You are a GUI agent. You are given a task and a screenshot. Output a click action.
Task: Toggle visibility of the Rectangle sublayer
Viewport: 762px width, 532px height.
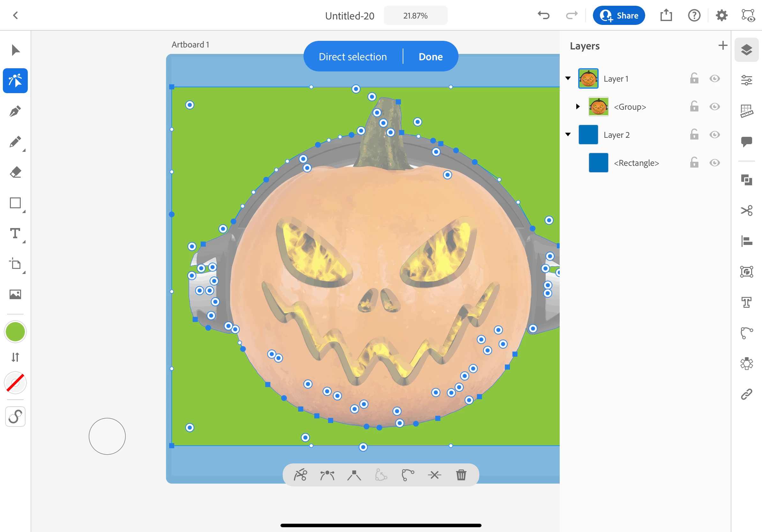click(x=714, y=163)
